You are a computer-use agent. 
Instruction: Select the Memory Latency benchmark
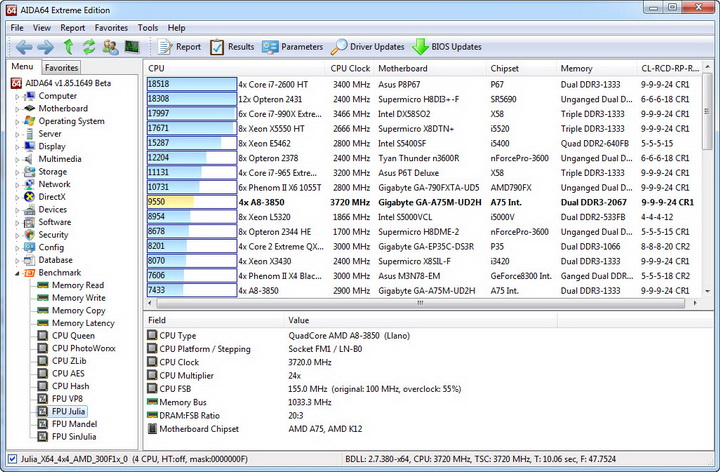pyautogui.click(x=76, y=323)
